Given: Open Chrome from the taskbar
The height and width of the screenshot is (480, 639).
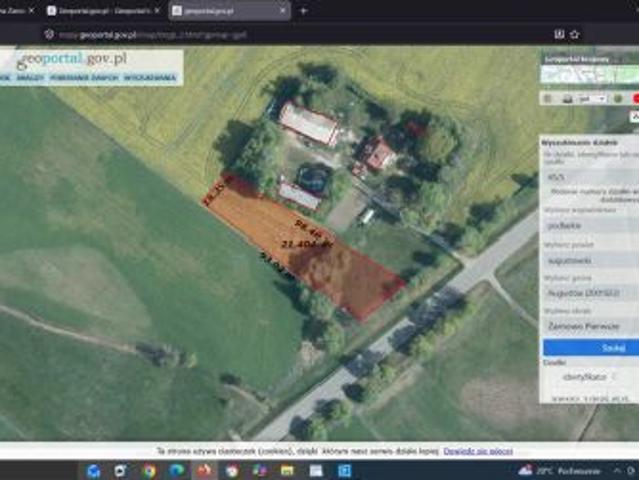Looking at the screenshot, I should pyautogui.click(x=149, y=471).
